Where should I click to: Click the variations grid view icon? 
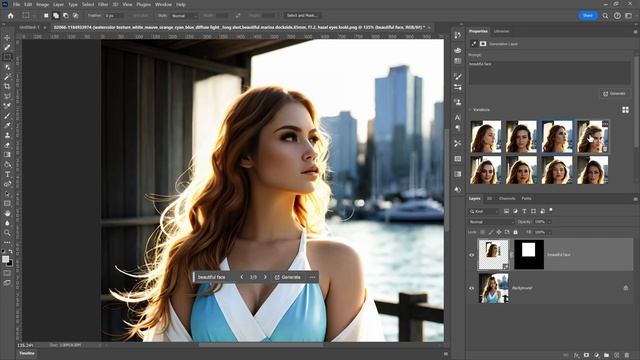pos(625,110)
